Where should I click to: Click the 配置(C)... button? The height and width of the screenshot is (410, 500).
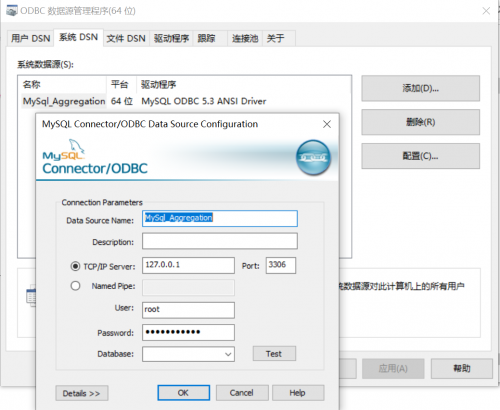click(421, 156)
